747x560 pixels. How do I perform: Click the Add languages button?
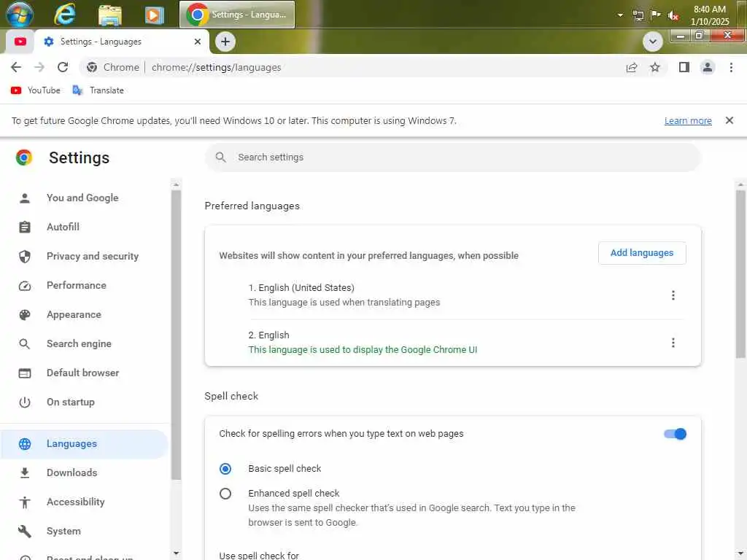[642, 253]
